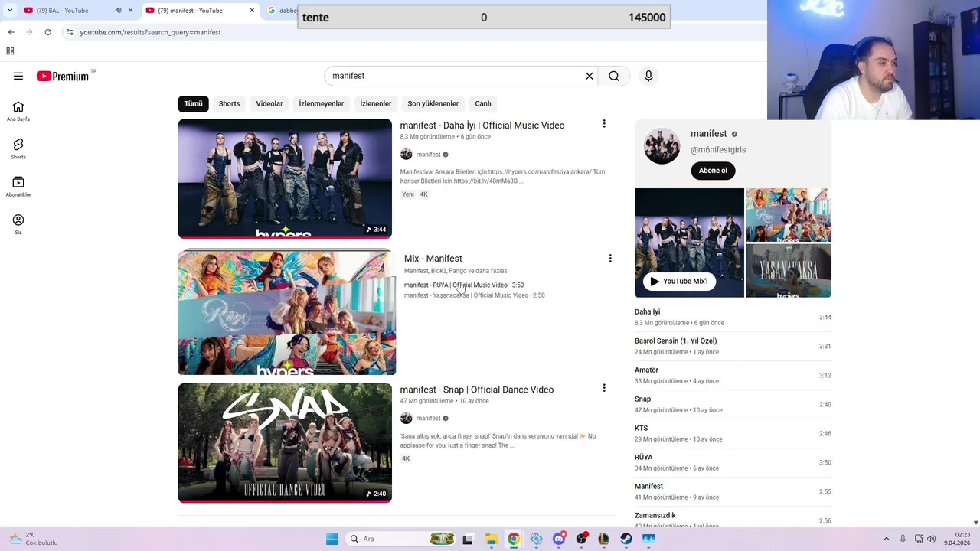Select the Videolar filter chip
The width and height of the screenshot is (980, 551).
(269, 103)
